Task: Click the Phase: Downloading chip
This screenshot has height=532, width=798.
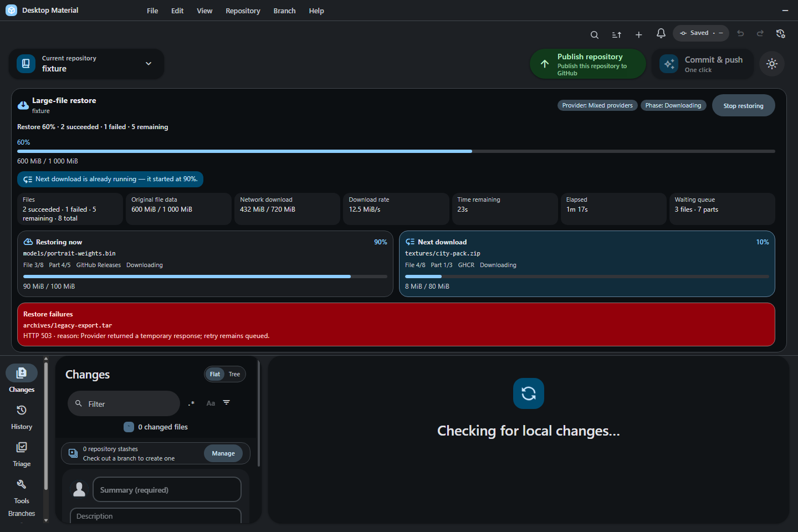Action: click(673, 105)
